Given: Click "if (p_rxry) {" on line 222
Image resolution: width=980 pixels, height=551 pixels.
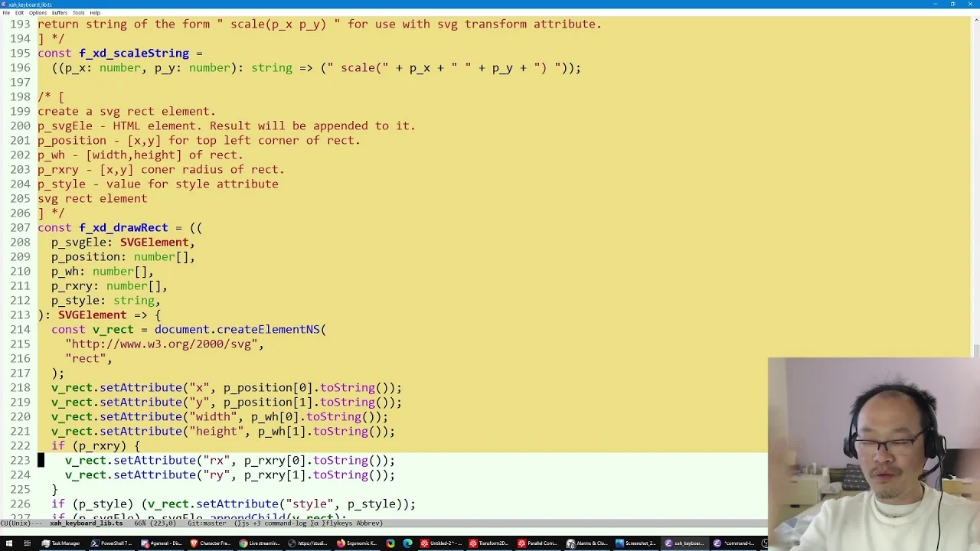Looking at the screenshot, I should coord(96,445).
